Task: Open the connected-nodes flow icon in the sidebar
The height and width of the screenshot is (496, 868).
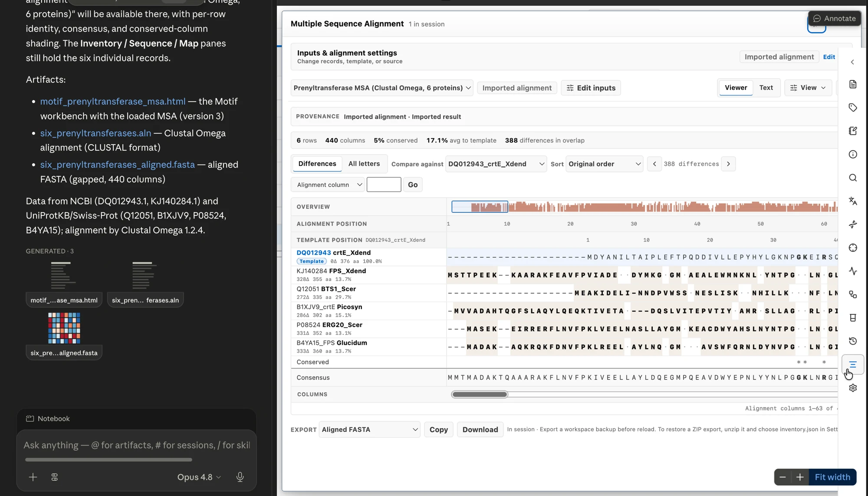Action: click(852, 294)
